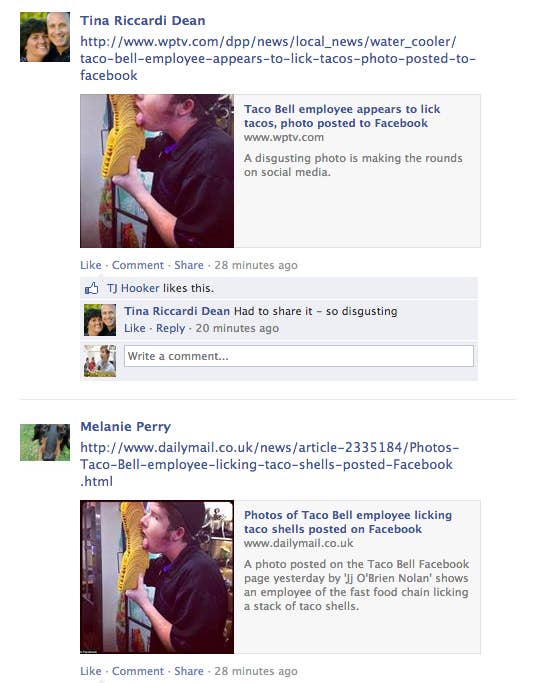Image resolution: width=536 pixels, height=683 pixels.
Task: Click the thumbs-up icon beside TJ Hooker
Action: 91,288
